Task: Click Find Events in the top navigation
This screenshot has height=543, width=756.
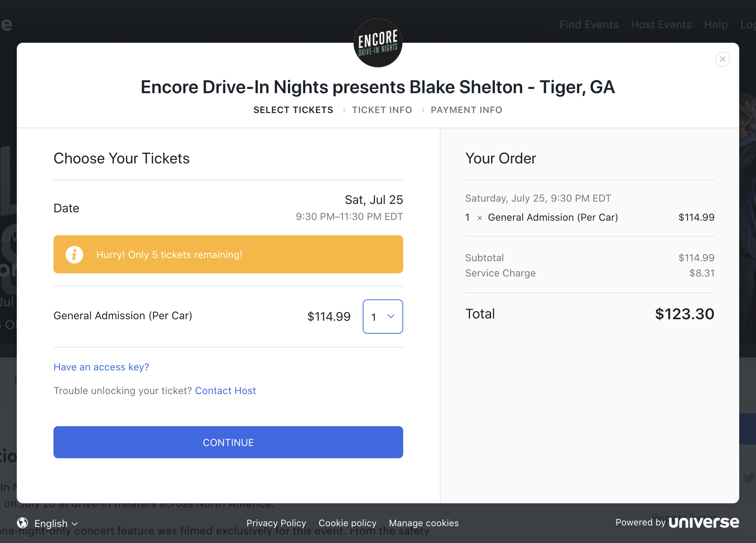Action: [589, 24]
